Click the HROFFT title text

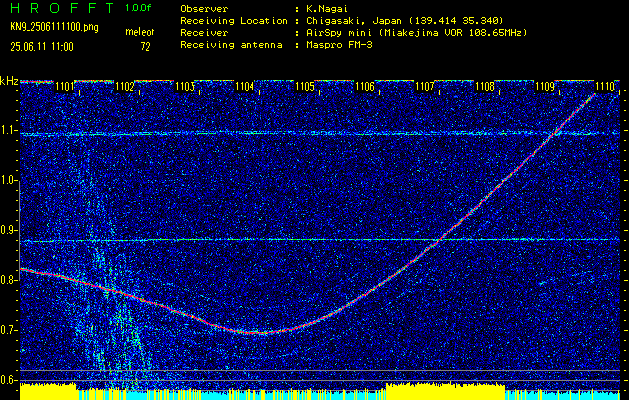click(61, 8)
